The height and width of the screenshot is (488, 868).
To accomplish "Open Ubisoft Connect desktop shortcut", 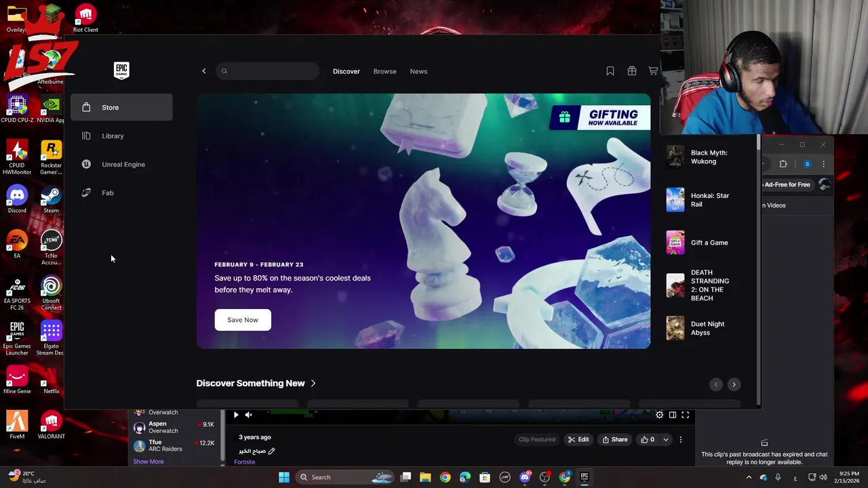I will (x=51, y=293).
